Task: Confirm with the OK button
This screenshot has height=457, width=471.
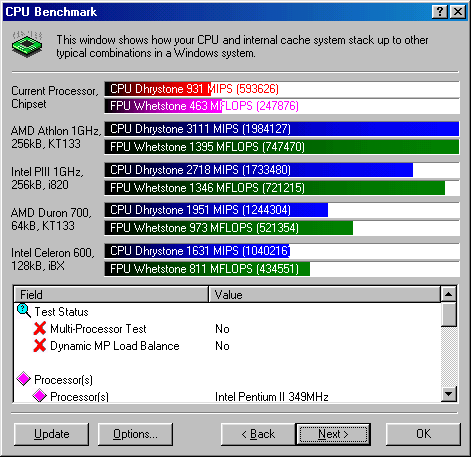Action: [423, 434]
